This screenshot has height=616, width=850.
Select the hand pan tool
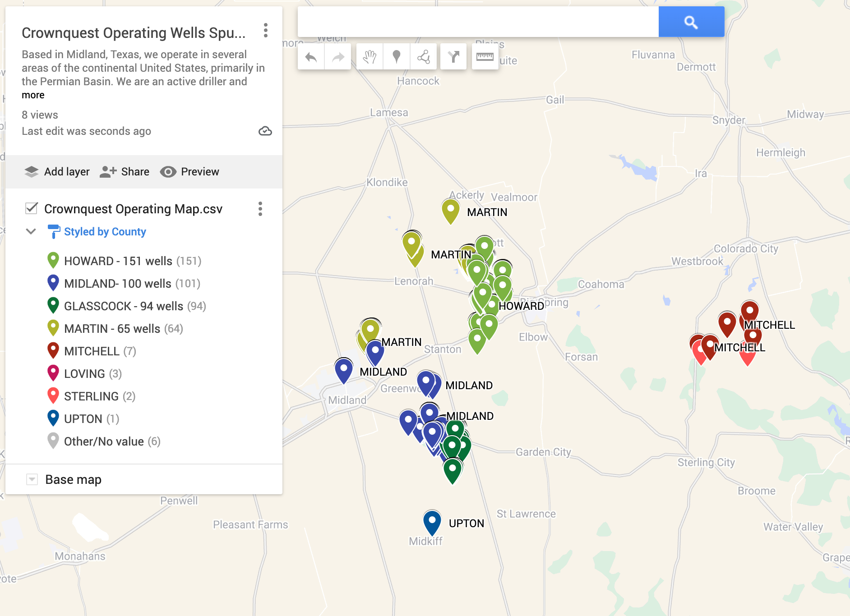(370, 57)
